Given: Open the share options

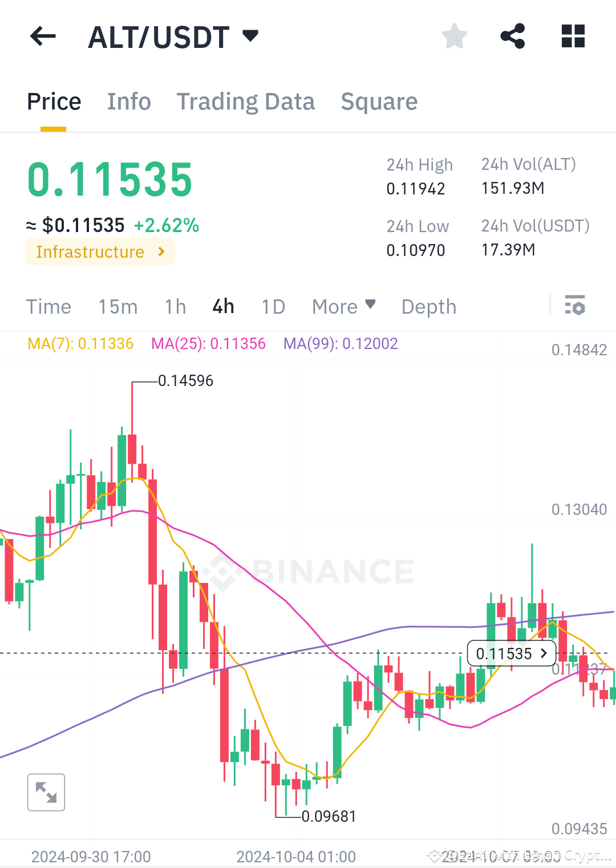Looking at the screenshot, I should point(513,36).
